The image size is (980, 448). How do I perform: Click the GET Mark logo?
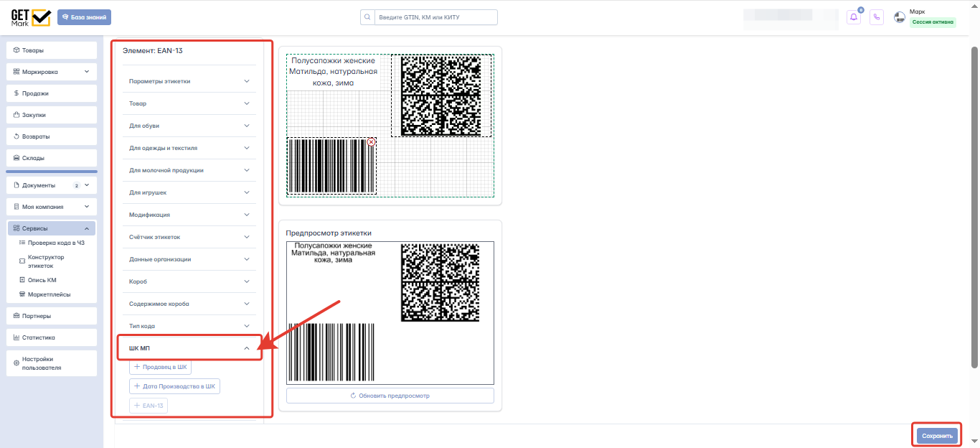(31, 17)
